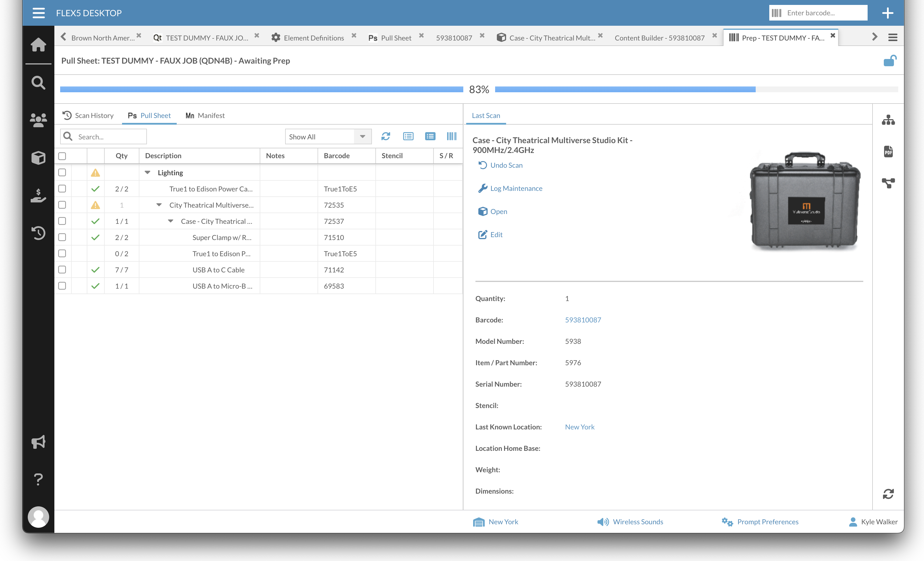Check the USB A to C Cable row
The height and width of the screenshot is (561, 924).
tap(62, 270)
